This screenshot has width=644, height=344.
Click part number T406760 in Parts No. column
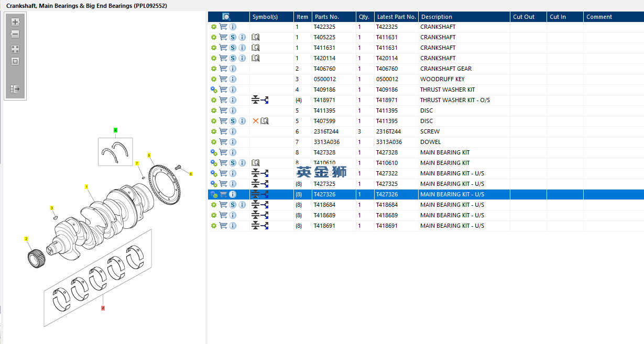(x=324, y=69)
